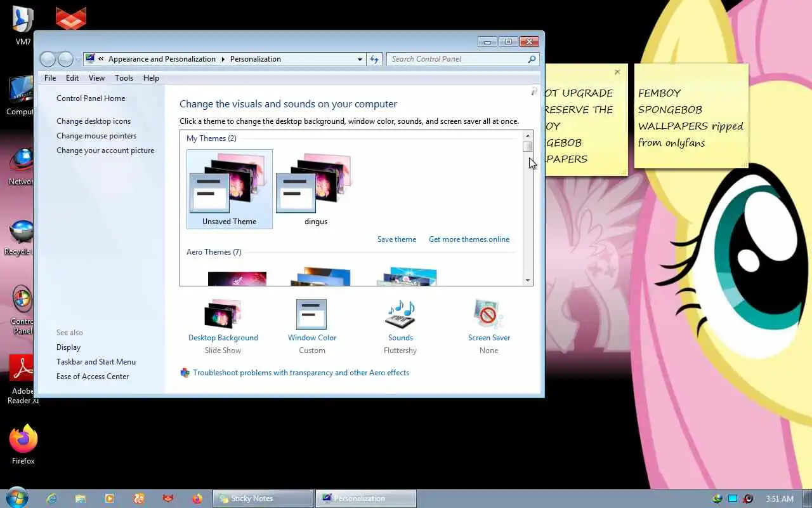Click the FEMBOY SPONGEBOB sticky note text
The width and height of the screenshot is (812, 508).
point(691,117)
